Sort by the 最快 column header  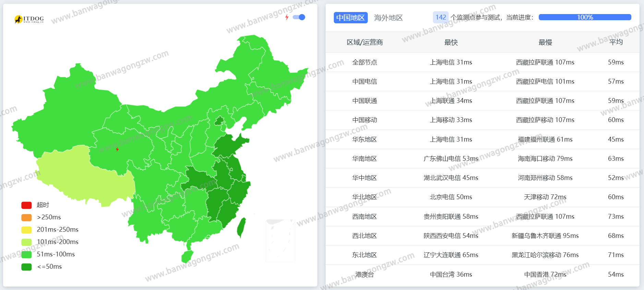tap(451, 43)
